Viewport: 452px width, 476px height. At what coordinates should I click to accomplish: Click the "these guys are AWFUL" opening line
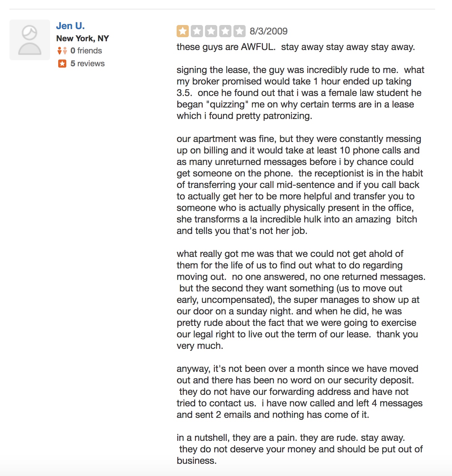pyautogui.click(x=295, y=47)
